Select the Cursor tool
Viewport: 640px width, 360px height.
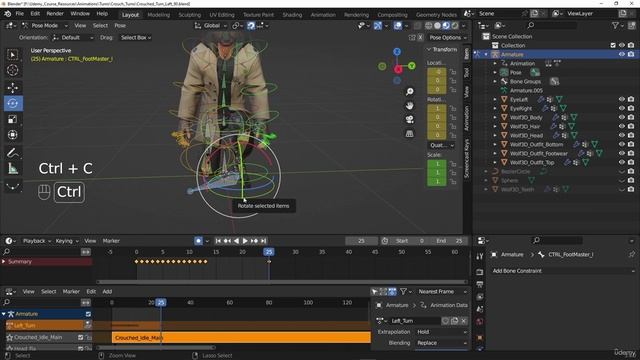click(13, 70)
